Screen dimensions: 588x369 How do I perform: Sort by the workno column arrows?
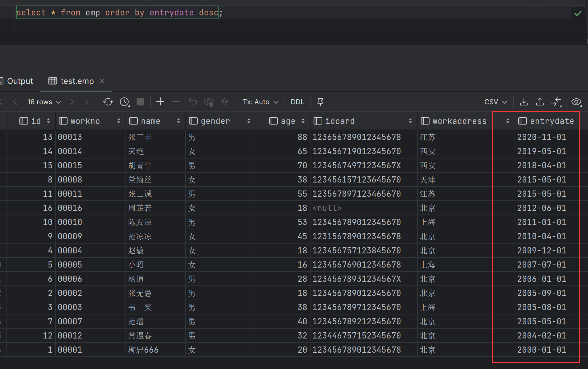point(119,121)
